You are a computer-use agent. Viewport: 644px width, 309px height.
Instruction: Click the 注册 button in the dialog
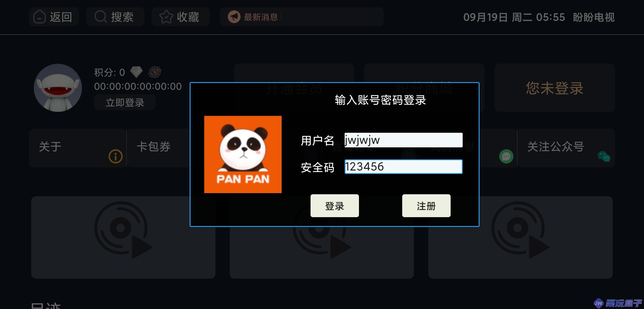[426, 206]
